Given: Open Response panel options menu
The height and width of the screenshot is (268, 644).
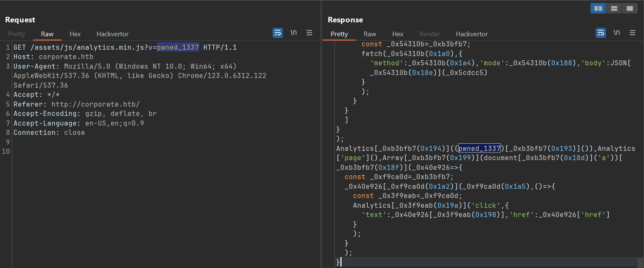Looking at the screenshot, I should (x=632, y=33).
